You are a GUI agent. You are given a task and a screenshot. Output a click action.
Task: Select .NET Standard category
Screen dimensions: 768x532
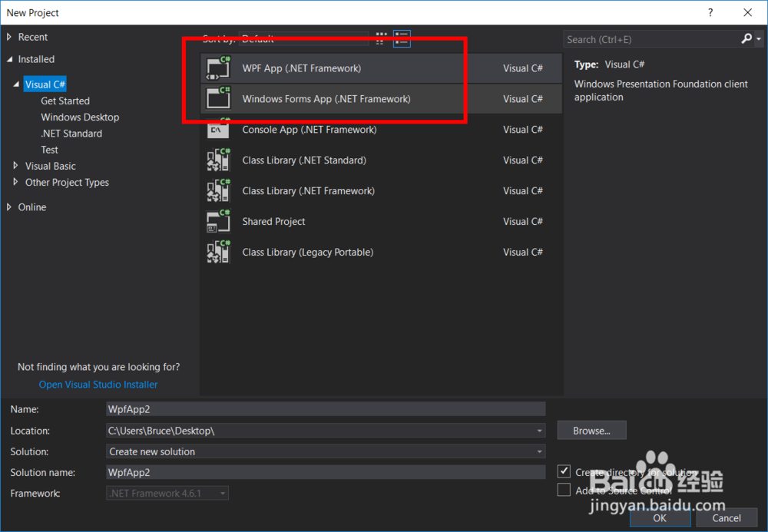click(71, 133)
